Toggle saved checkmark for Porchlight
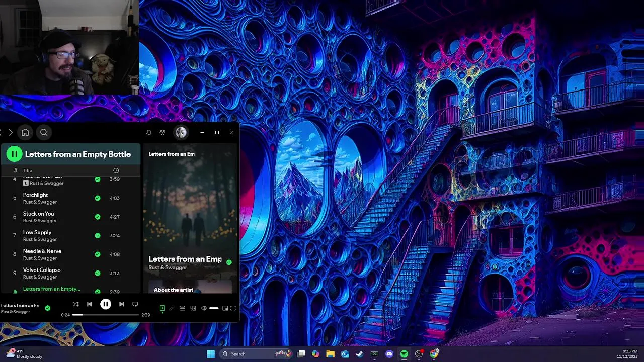 coord(98,198)
